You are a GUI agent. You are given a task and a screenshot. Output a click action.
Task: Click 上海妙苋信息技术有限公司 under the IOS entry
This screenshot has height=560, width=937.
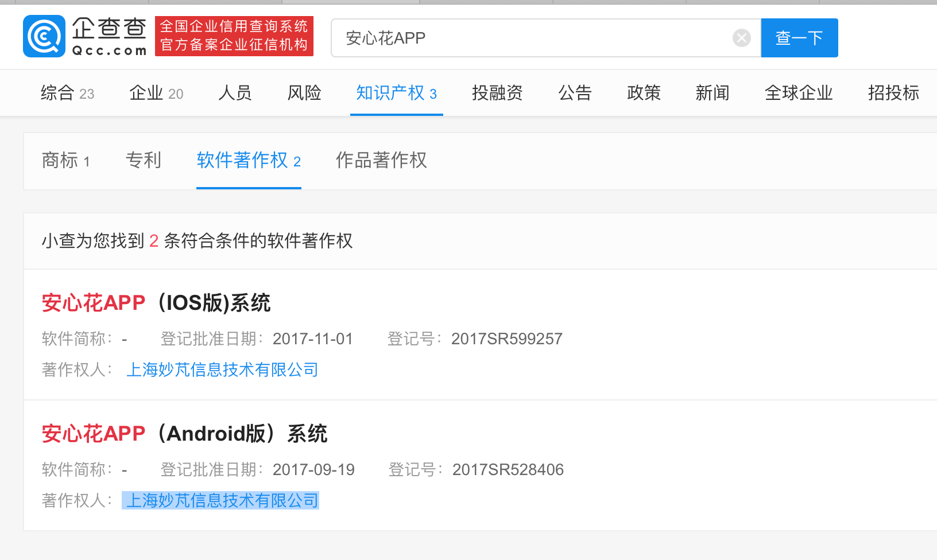(x=222, y=370)
